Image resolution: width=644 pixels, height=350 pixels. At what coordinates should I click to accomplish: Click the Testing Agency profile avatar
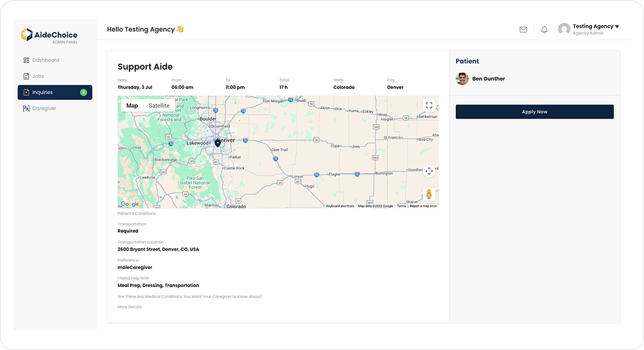[564, 29]
